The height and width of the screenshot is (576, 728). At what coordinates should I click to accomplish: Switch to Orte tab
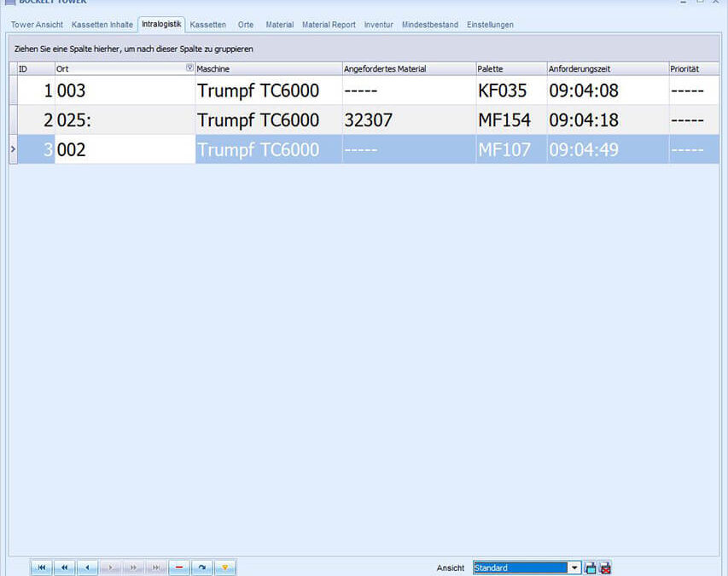tap(246, 25)
